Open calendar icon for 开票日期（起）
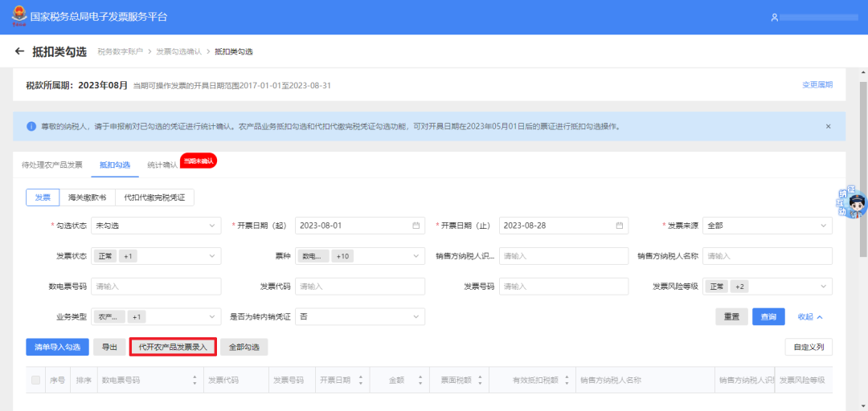The image size is (868, 411). click(416, 226)
